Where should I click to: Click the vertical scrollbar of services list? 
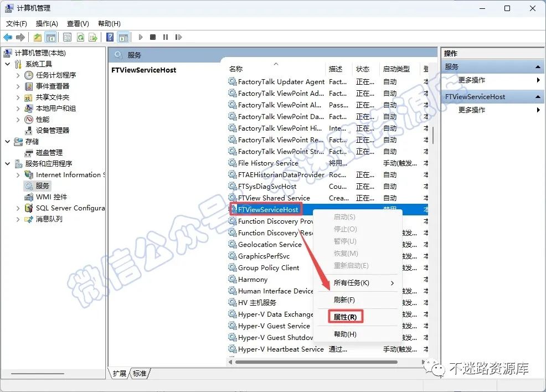(433, 135)
